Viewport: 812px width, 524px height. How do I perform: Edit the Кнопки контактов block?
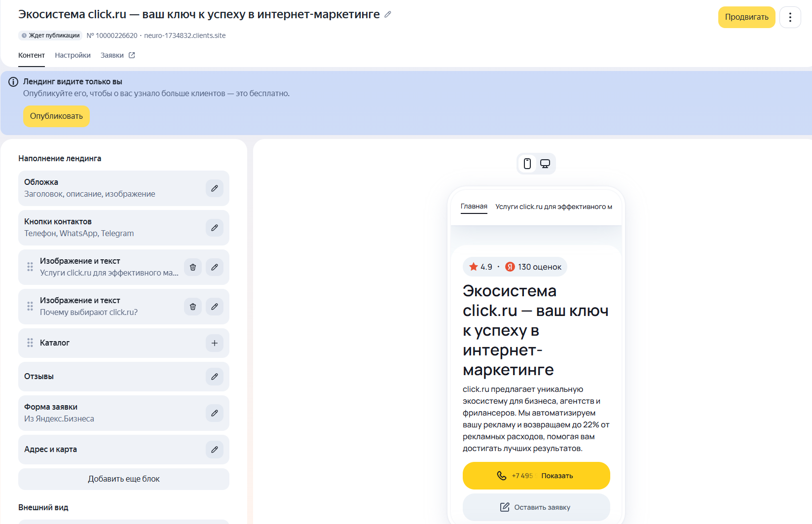[x=215, y=228]
